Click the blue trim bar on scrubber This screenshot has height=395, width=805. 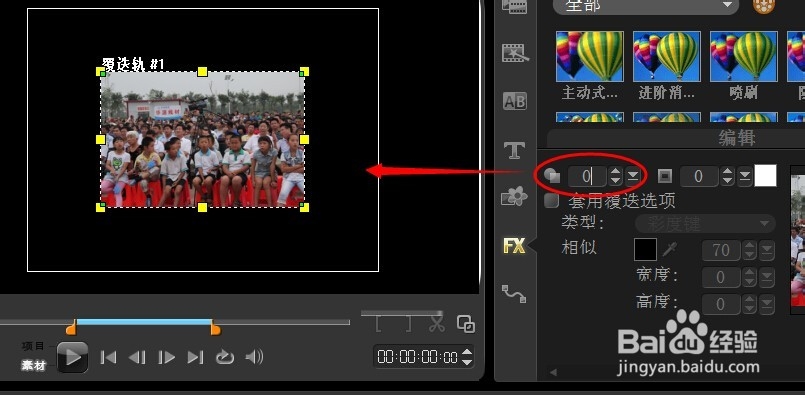(144, 322)
